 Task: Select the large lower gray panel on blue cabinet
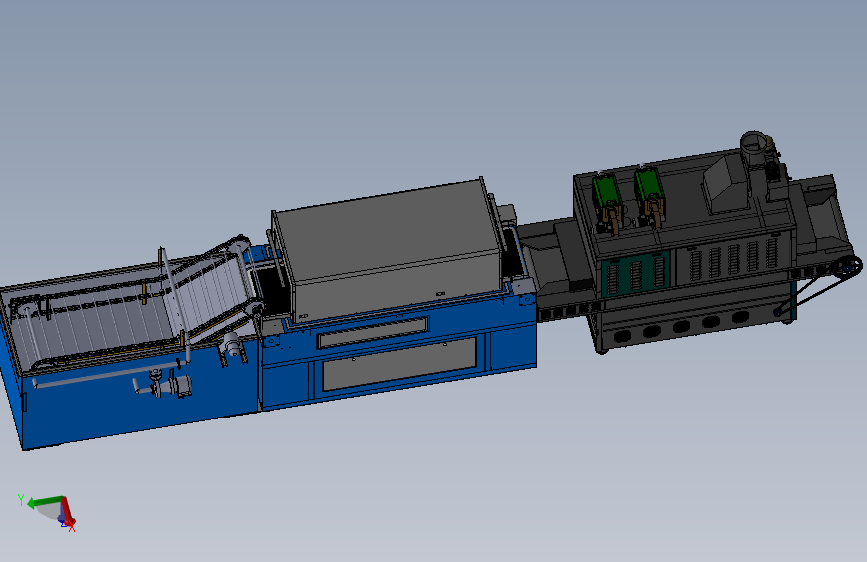pos(399,363)
